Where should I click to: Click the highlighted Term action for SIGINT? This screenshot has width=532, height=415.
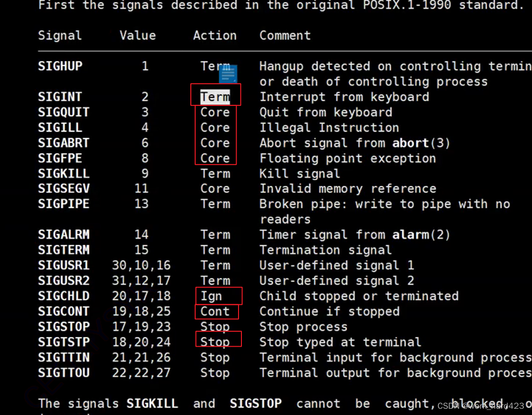click(215, 97)
